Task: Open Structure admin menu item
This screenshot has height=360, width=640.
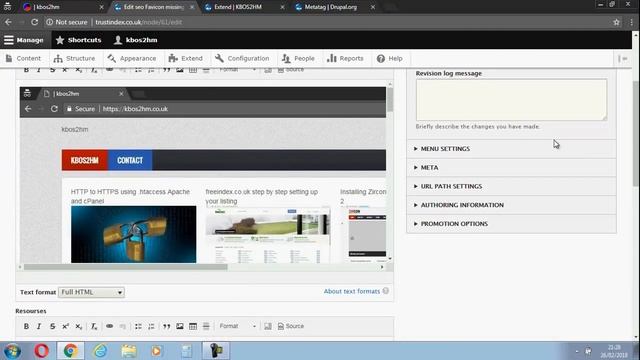Action: coord(74,58)
